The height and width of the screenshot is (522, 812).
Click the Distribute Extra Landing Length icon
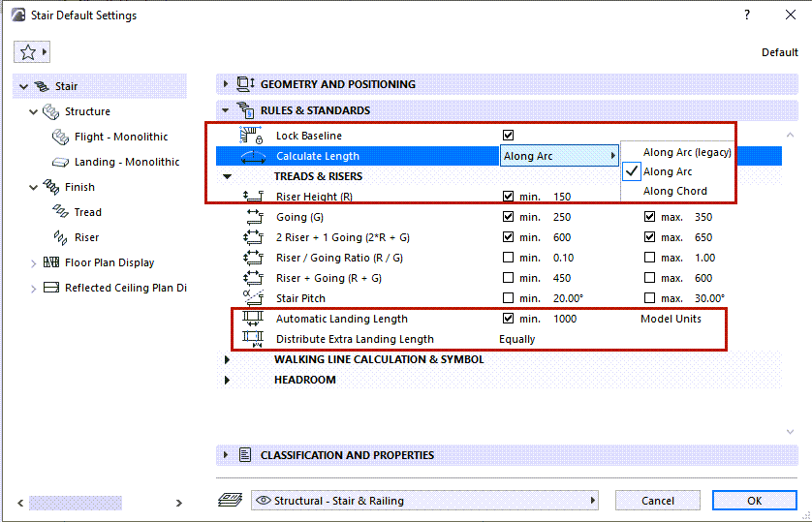click(253, 339)
